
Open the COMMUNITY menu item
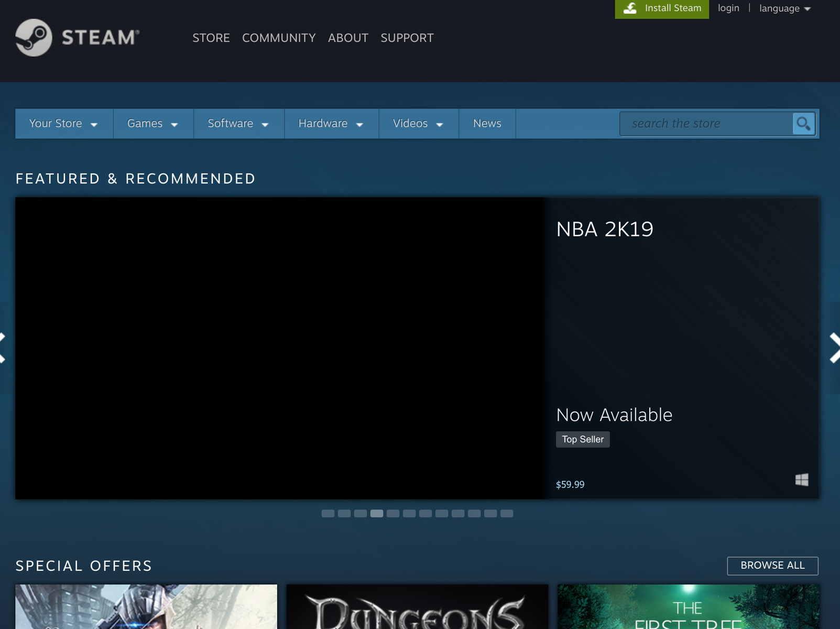click(279, 38)
